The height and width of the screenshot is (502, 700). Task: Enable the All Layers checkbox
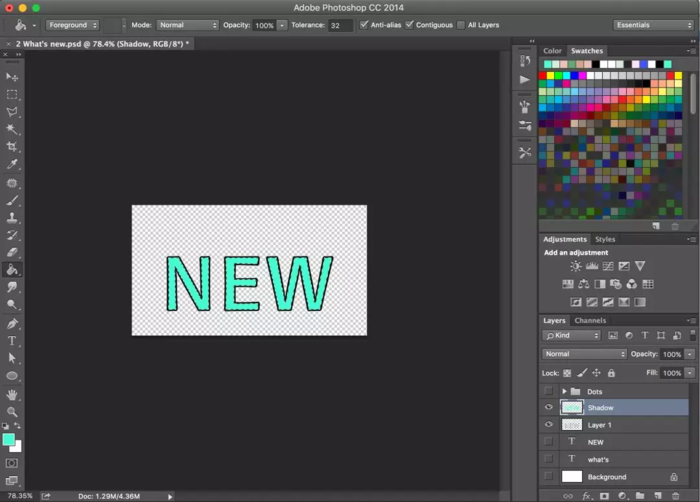click(461, 25)
